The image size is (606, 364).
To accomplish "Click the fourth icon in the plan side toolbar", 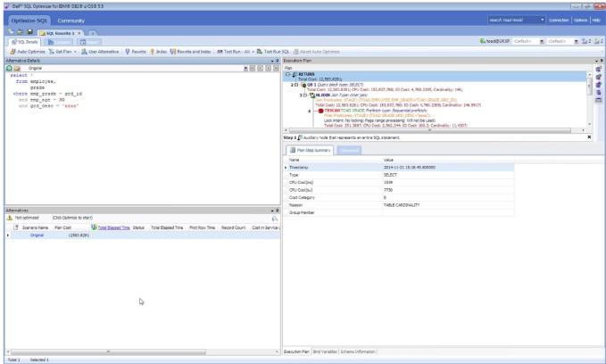I will (598, 93).
